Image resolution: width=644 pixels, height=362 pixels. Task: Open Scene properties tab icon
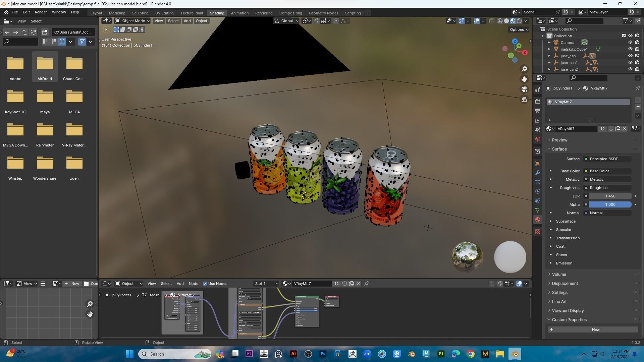pyautogui.click(x=538, y=130)
